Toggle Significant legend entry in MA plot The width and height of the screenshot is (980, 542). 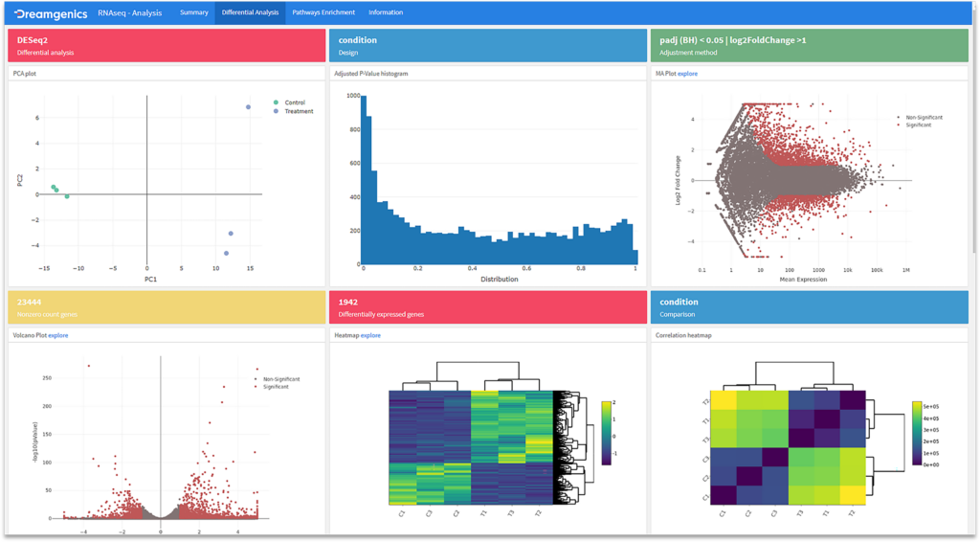pos(914,125)
